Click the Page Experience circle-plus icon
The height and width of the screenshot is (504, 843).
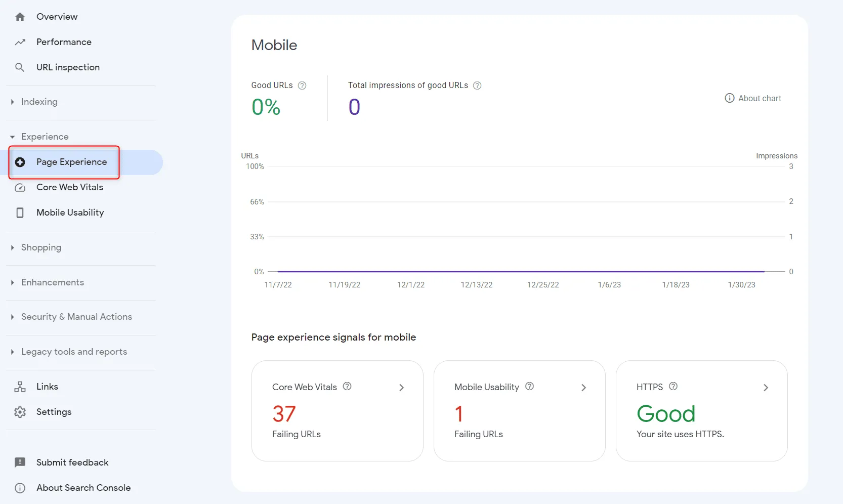click(20, 162)
